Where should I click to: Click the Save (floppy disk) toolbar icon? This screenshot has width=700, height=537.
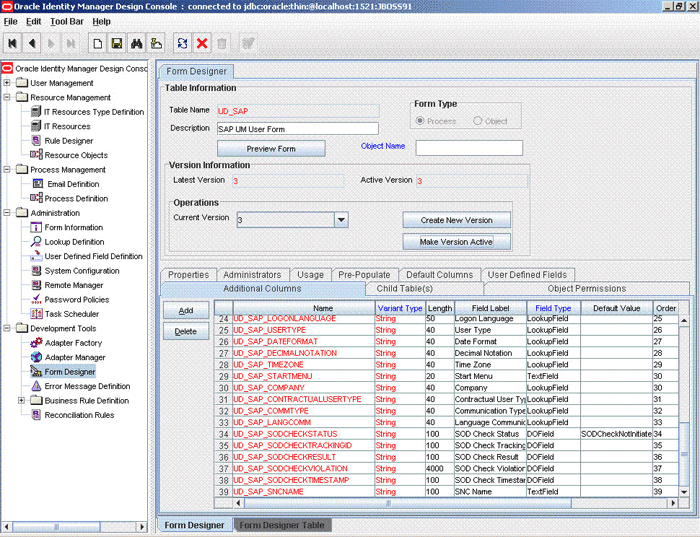117,43
